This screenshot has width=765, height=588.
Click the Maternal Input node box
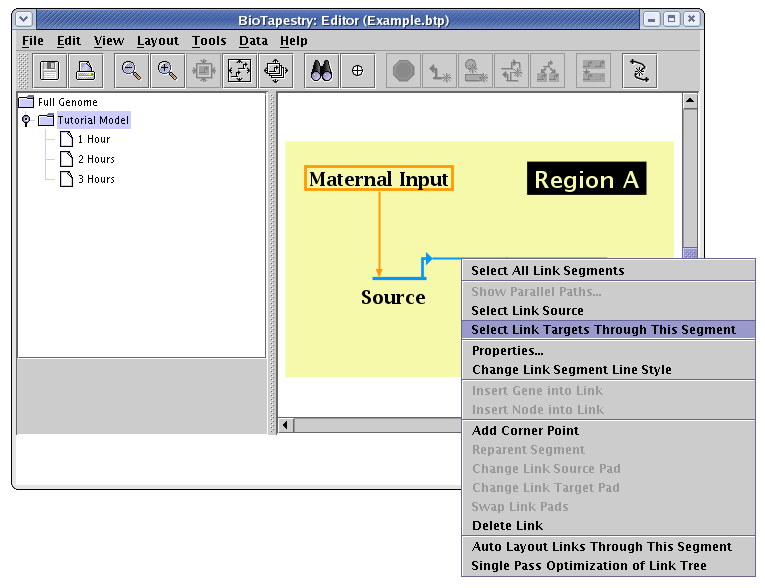[x=379, y=179]
